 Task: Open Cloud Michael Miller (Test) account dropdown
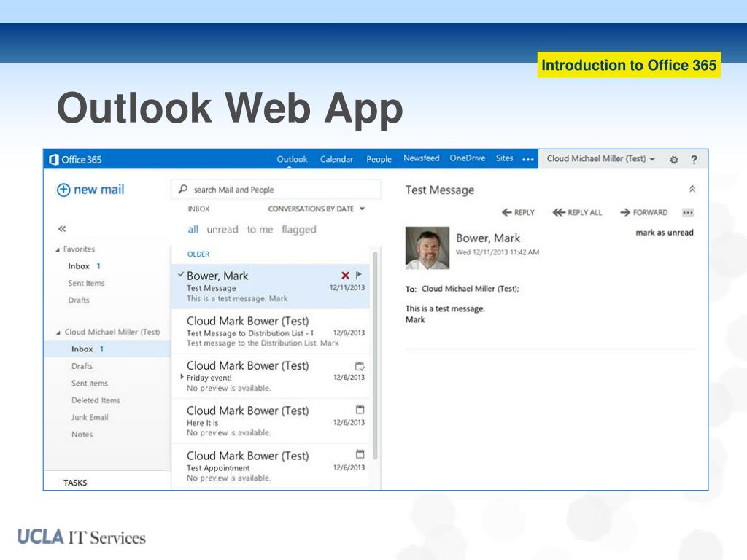click(x=601, y=158)
